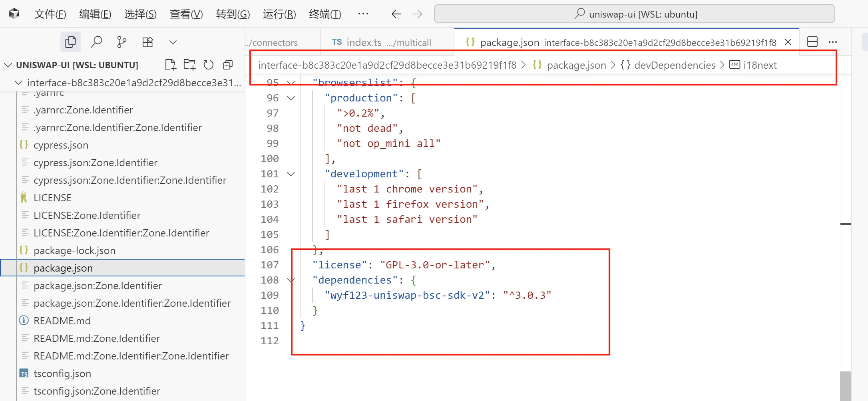
Task: Open the Search view icon
Action: pos(96,42)
